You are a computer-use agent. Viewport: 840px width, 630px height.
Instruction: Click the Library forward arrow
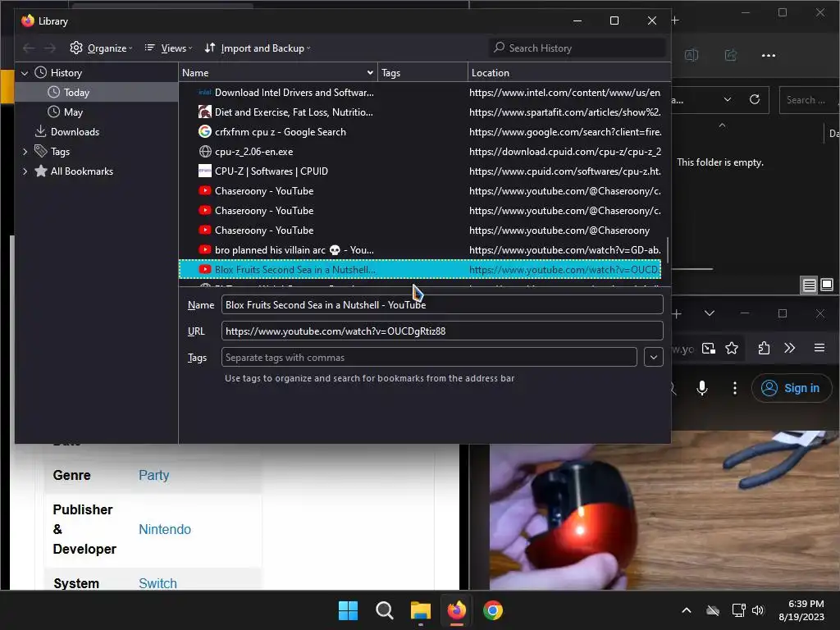[x=50, y=48]
